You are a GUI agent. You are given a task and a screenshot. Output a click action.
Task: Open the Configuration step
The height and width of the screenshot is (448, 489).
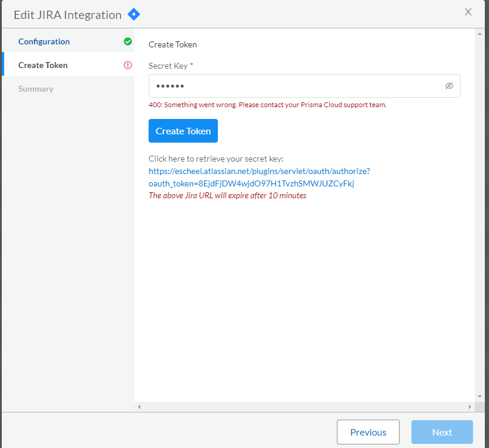[44, 41]
